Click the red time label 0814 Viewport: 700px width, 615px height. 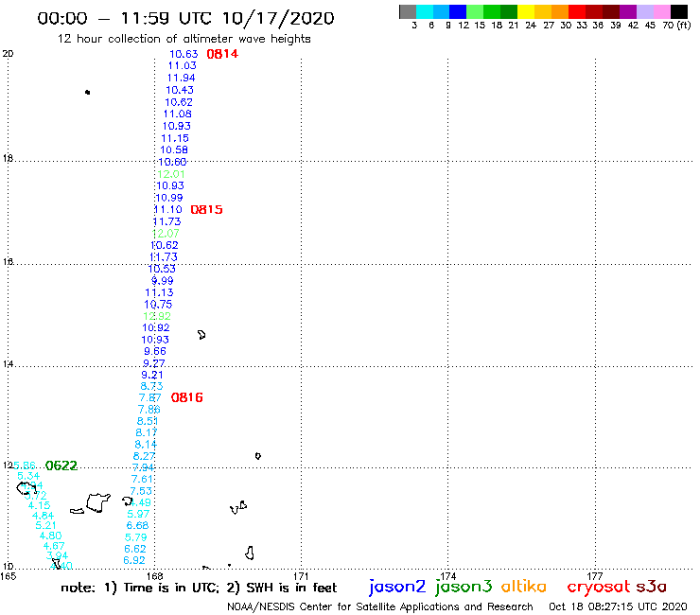click(x=222, y=54)
